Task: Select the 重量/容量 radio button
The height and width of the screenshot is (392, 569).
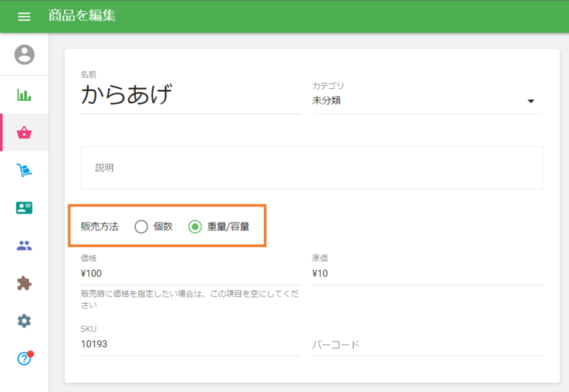Action: [x=195, y=227]
